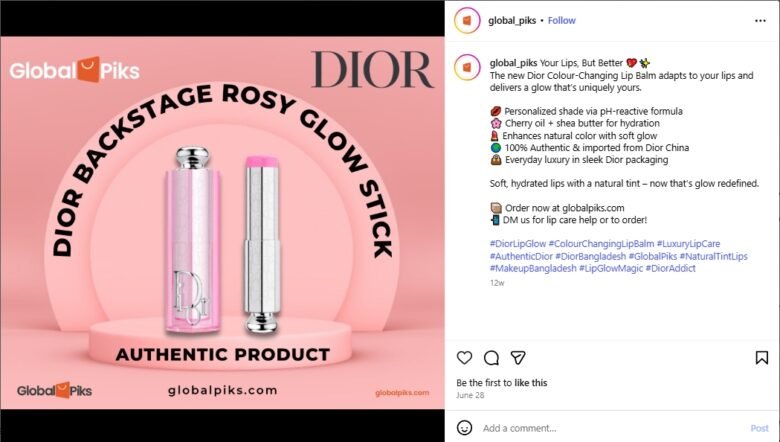The width and height of the screenshot is (780, 442).
Task: Open the three-dot more options menu
Action: [x=760, y=20]
